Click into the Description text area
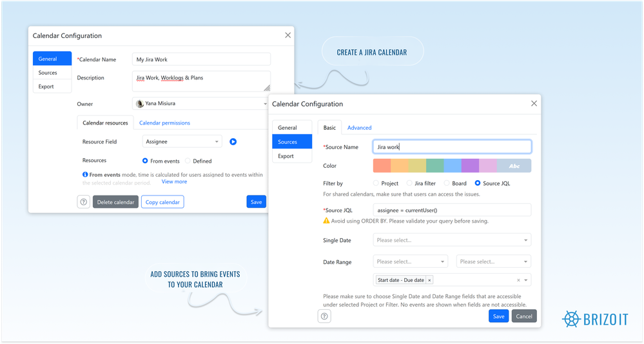 pos(201,81)
